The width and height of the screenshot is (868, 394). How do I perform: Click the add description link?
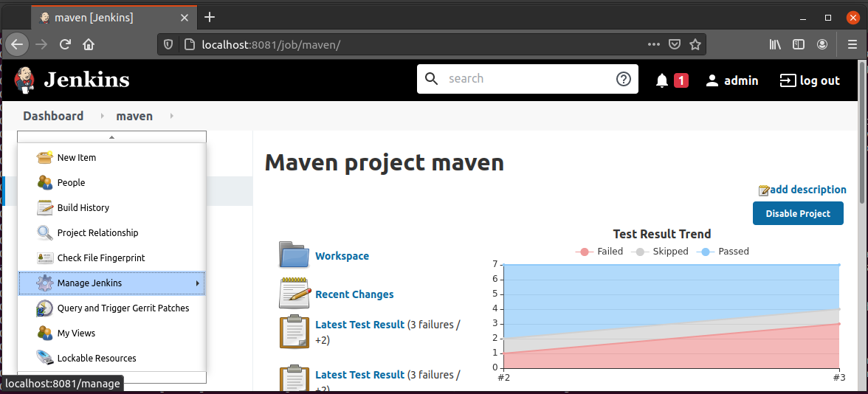click(808, 190)
